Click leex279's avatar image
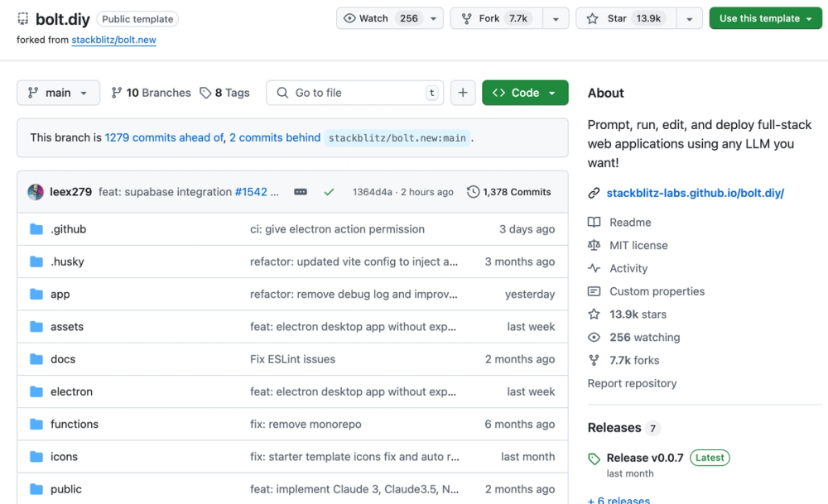This screenshot has height=504, width=828. click(x=36, y=192)
